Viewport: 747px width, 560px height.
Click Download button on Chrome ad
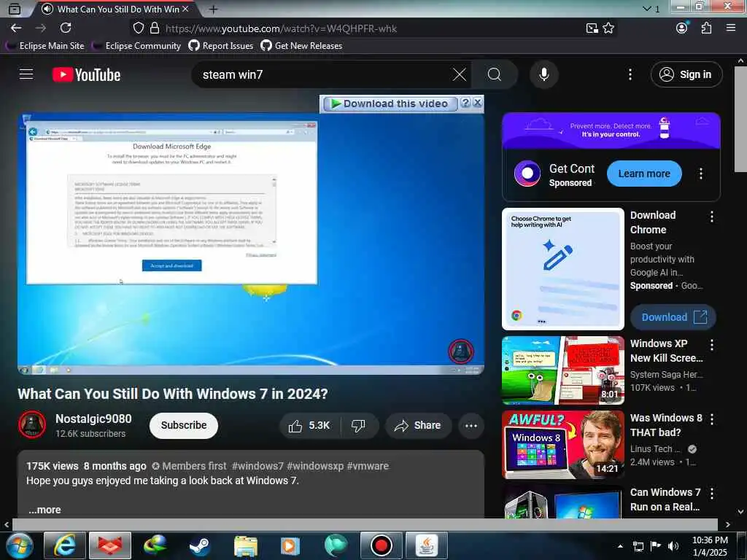click(673, 317)
